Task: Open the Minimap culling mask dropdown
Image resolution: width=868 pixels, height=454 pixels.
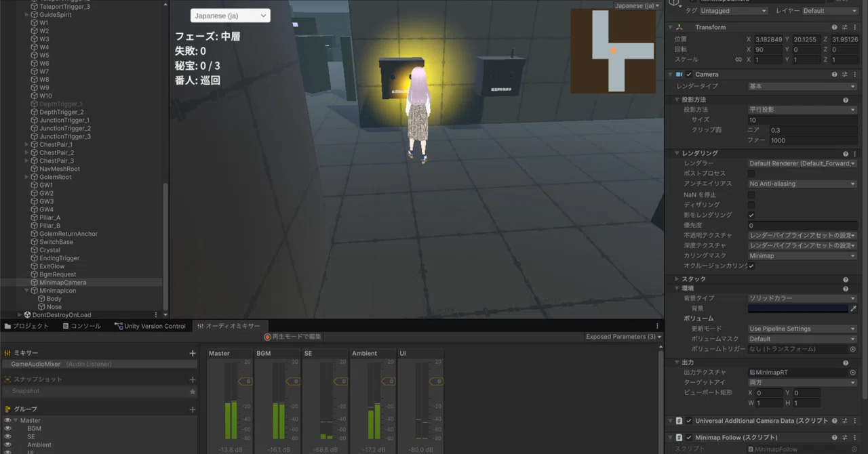Action: click(802, 255)
